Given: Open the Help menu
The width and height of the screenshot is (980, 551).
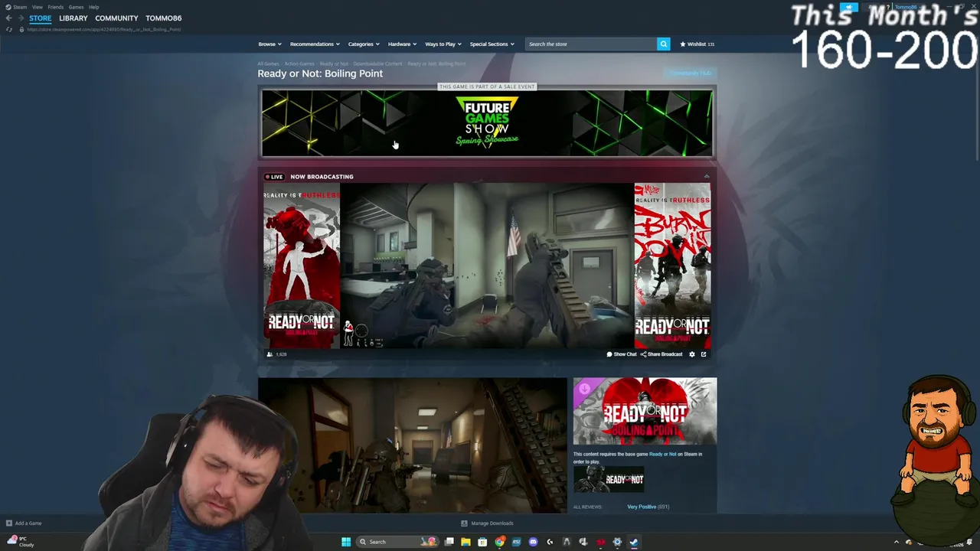Looking at the screenshot, I should (93, 7).
